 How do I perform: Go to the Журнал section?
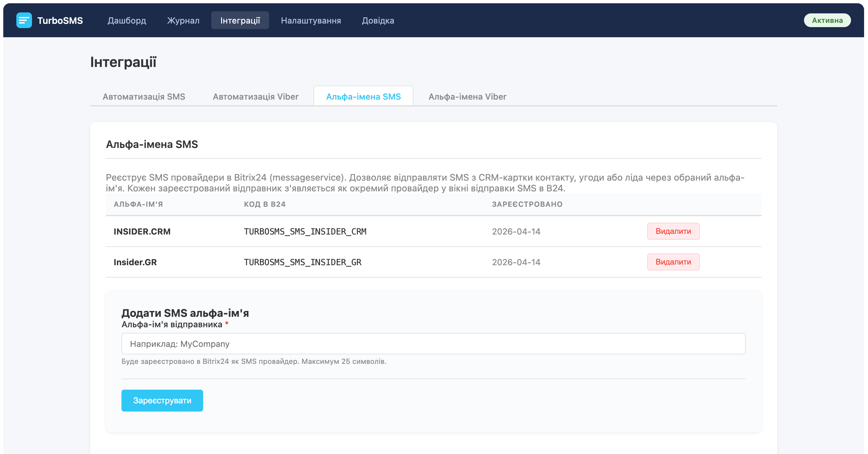click(x=183, y=21)
